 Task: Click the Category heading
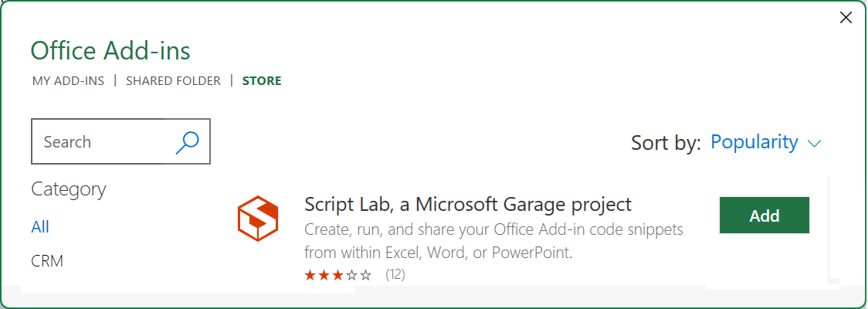pos(69,189)
